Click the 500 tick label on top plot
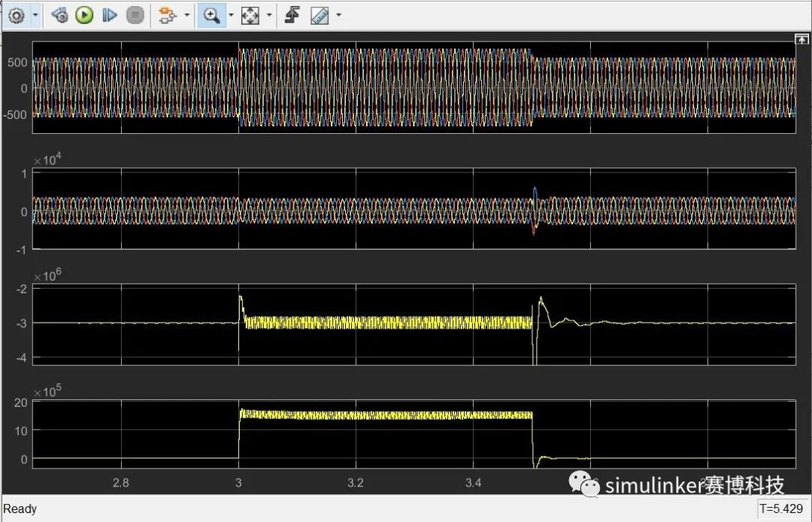 tap(17, 62)
